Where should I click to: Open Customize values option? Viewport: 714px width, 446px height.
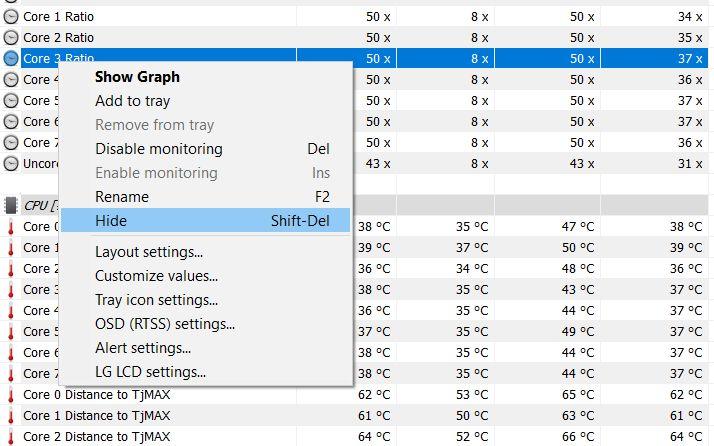click(x=156, y=276)
